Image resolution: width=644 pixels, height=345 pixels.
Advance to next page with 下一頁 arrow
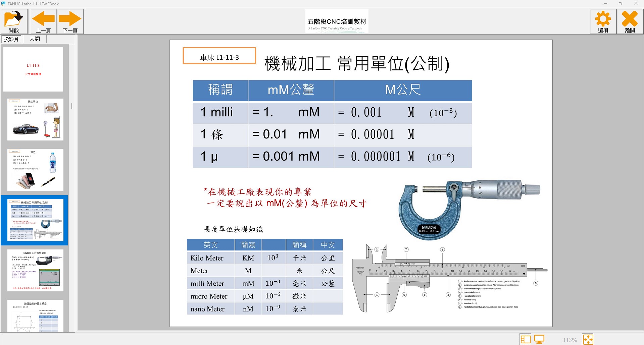click(x=70, y=21)
